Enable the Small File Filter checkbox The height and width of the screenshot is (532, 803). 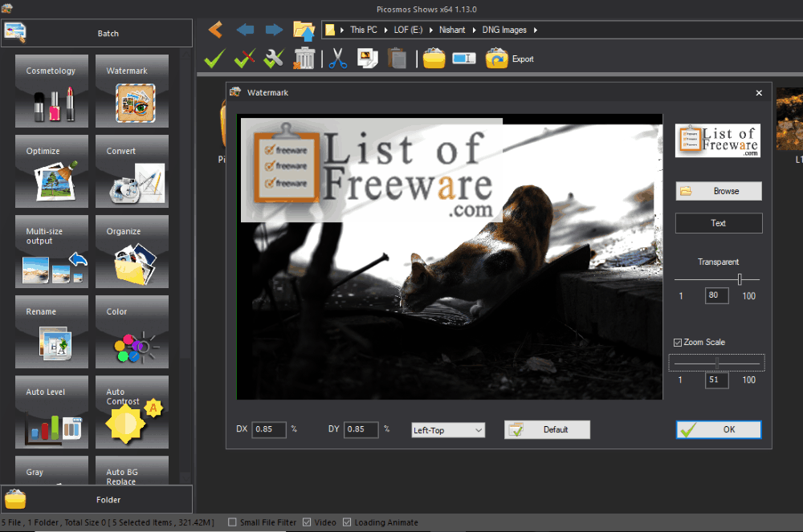pos(232,522)
